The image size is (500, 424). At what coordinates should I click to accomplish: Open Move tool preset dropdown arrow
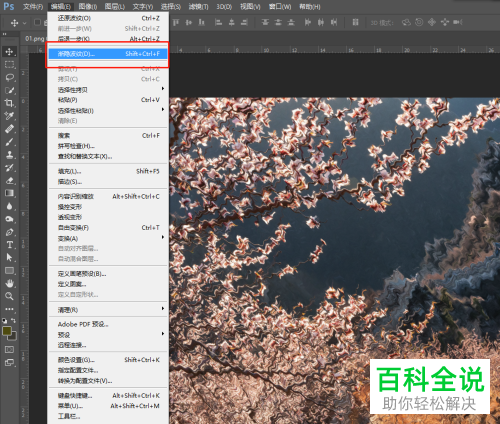click(24, 23)
